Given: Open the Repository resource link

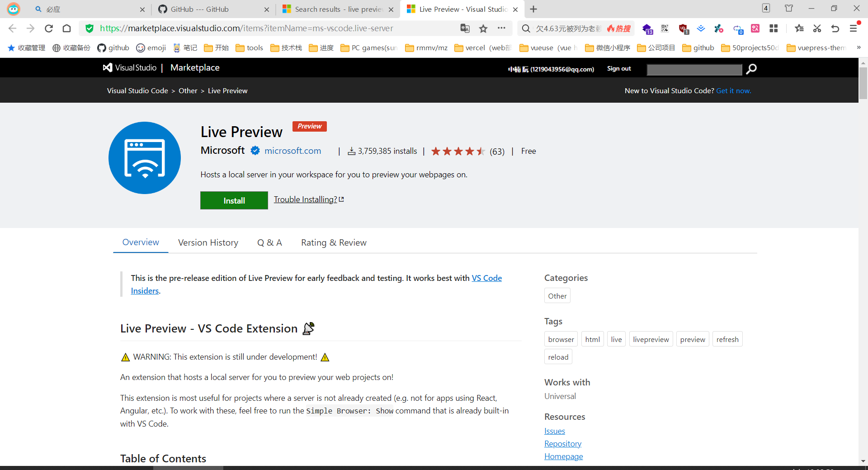Looking at the screenshot, I should pyautogui.click(x=562, y=444).
